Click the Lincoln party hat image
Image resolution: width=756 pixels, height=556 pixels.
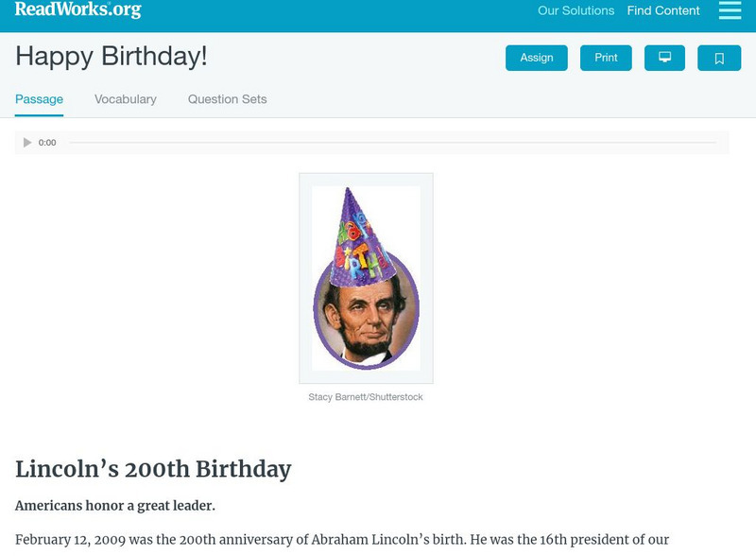coord(366,278)
